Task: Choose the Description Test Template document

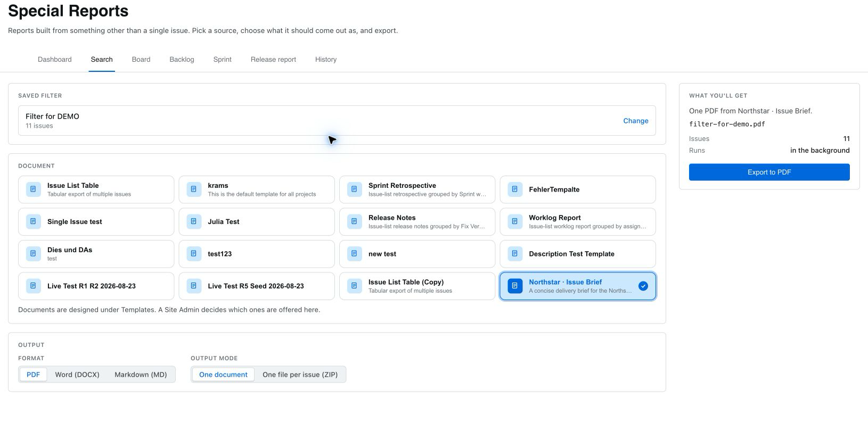Action: pyautogui.click(x=578, y=254)
